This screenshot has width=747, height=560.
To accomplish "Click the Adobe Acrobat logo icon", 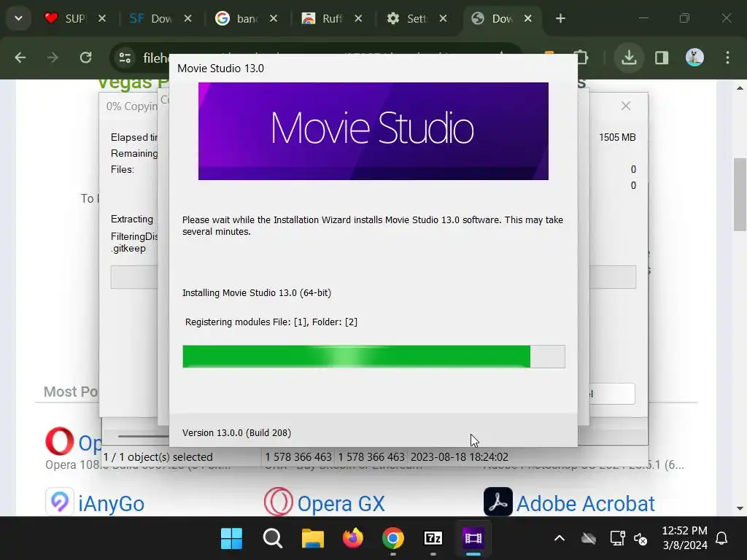I will (x=498, y=502).
